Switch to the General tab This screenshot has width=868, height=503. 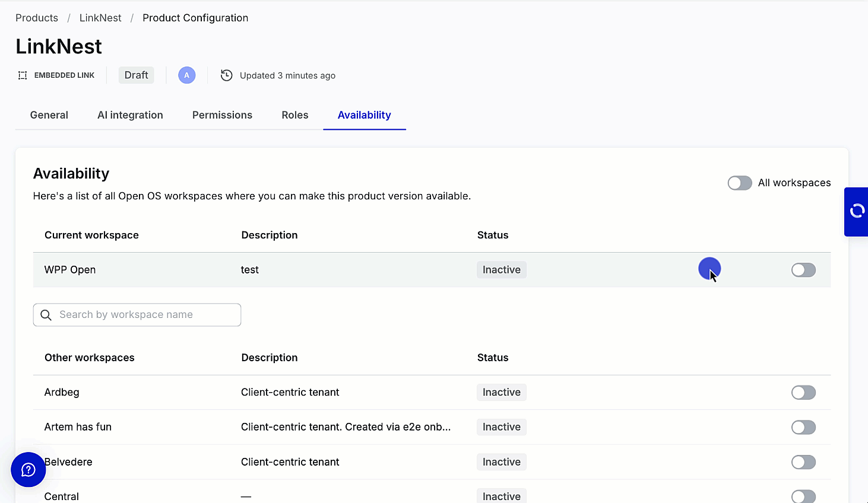click(x=49, y=115)
